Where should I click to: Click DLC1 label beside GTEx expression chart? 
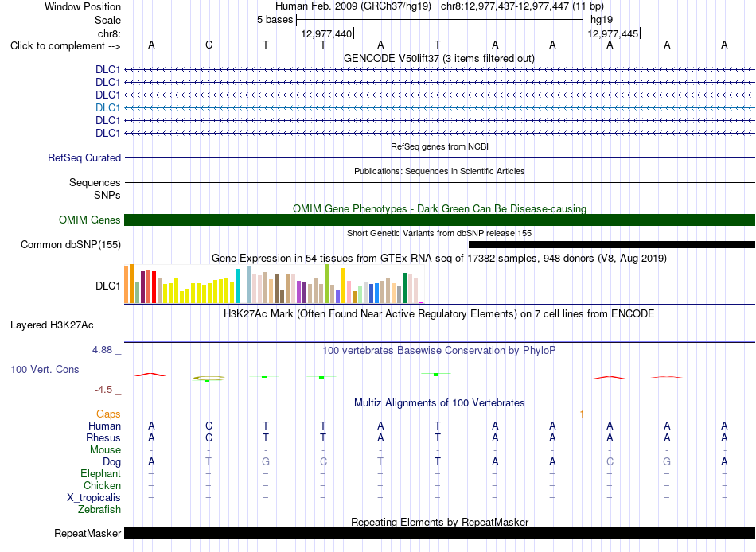107,286
